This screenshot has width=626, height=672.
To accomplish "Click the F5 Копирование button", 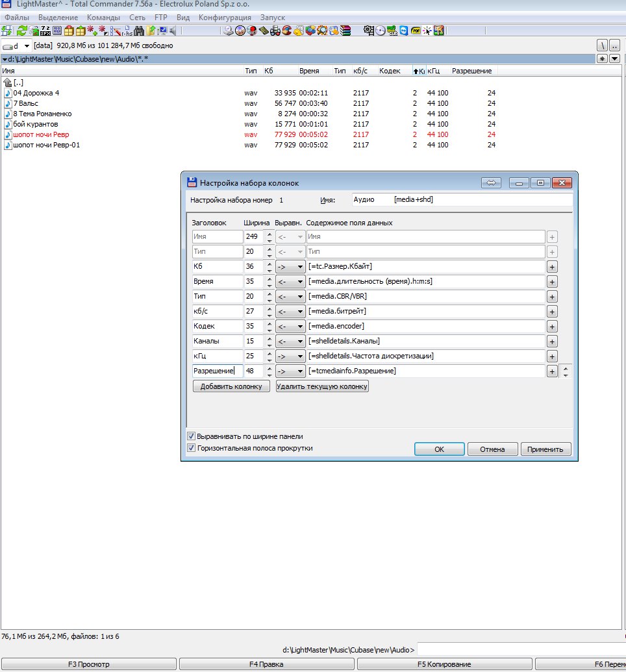I will click(444, 664).
